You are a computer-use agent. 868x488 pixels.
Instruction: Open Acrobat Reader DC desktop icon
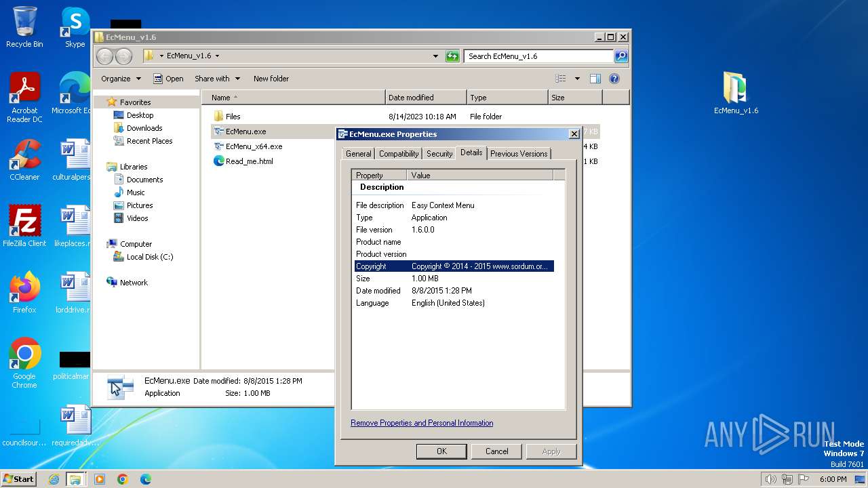click(24, 97)
